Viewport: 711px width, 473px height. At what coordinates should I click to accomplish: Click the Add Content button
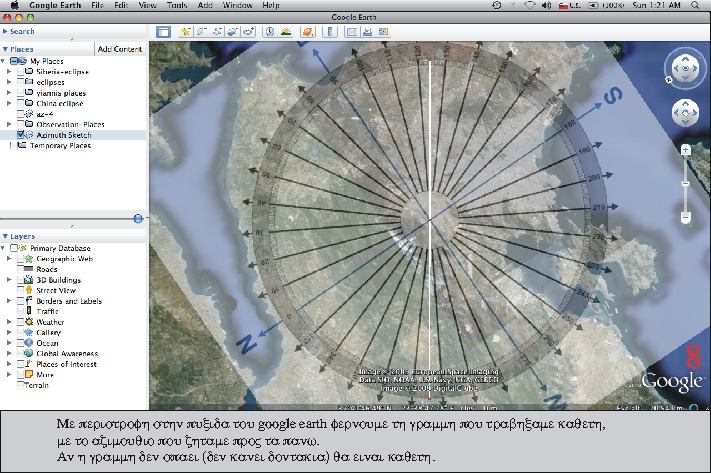[x=120, y=49]
